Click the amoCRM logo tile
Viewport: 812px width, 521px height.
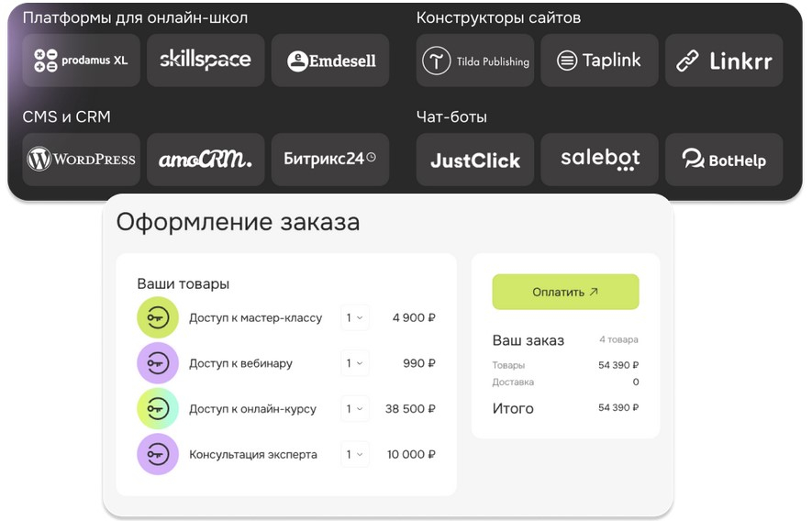[206, 160]
